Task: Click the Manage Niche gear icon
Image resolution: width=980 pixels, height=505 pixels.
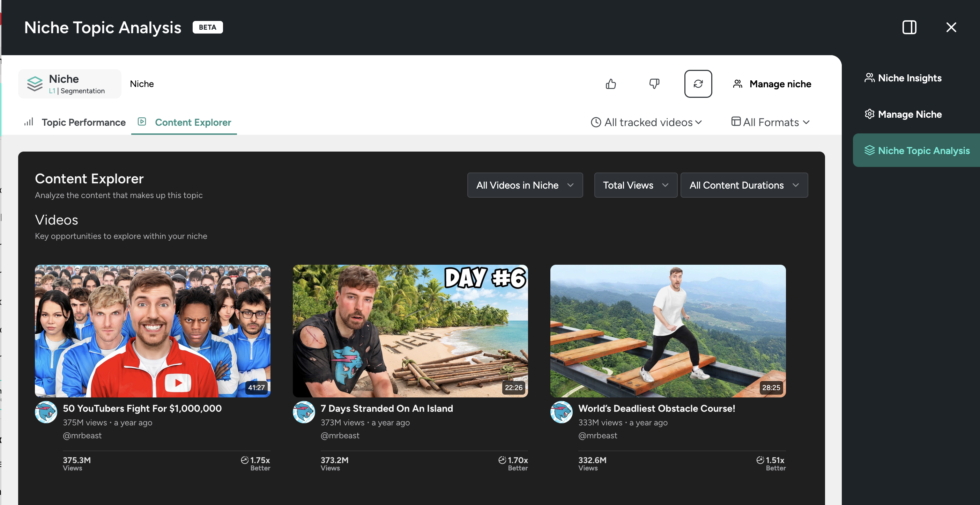Action: click(869, 114)
